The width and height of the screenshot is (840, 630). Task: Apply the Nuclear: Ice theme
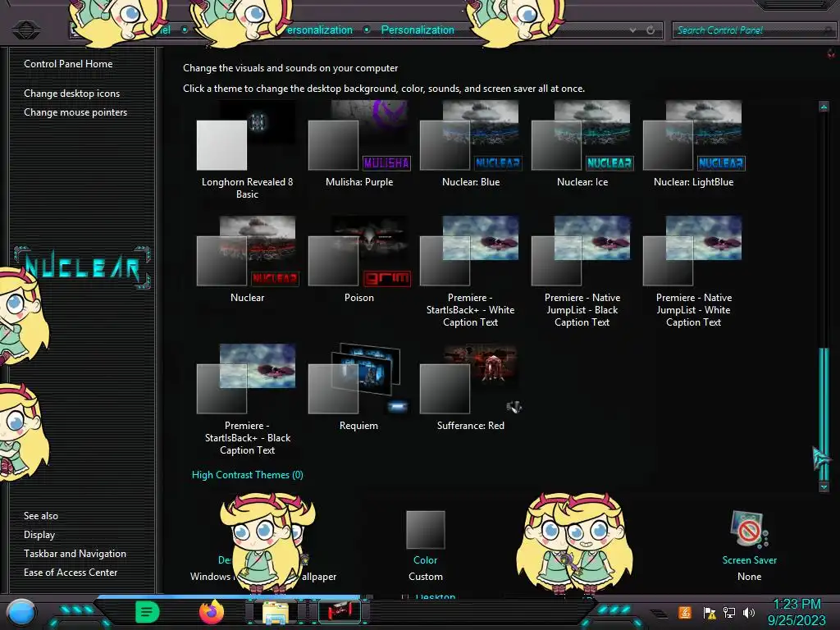582,144
